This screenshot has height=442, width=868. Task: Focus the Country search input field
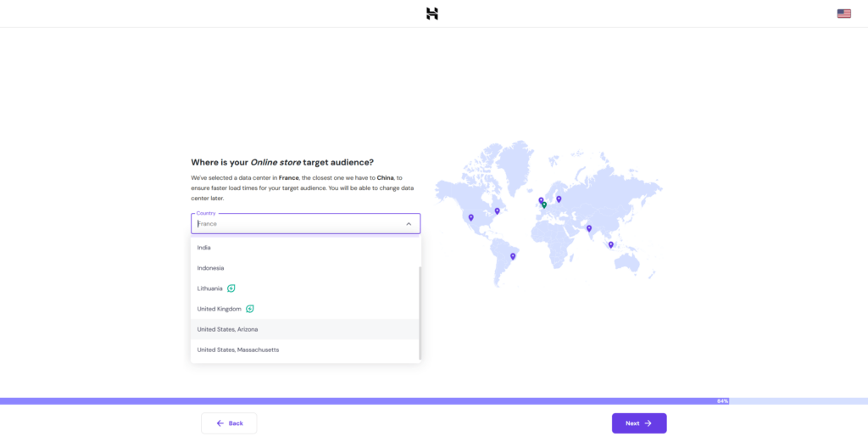(x=297, y=224)
